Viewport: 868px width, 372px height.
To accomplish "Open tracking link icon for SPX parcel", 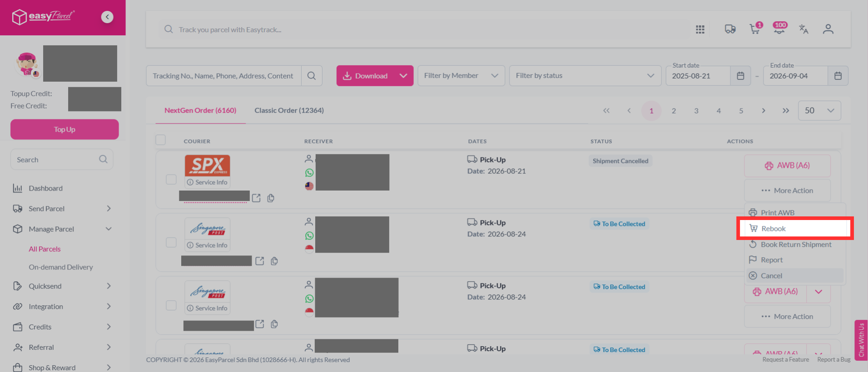I will click(x=256, y=198).
